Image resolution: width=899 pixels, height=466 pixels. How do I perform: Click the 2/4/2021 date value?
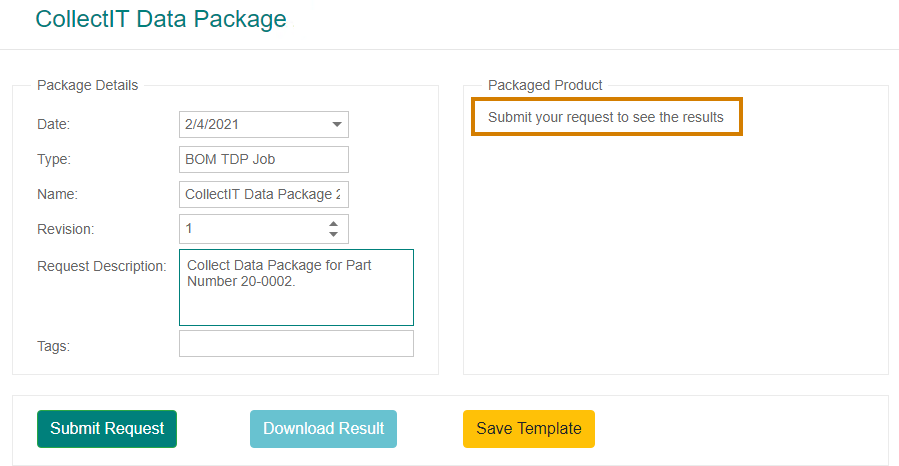212,124
